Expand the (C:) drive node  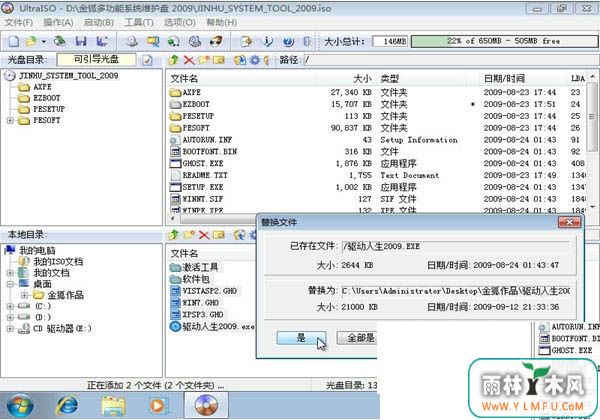(x=10, y=306)
